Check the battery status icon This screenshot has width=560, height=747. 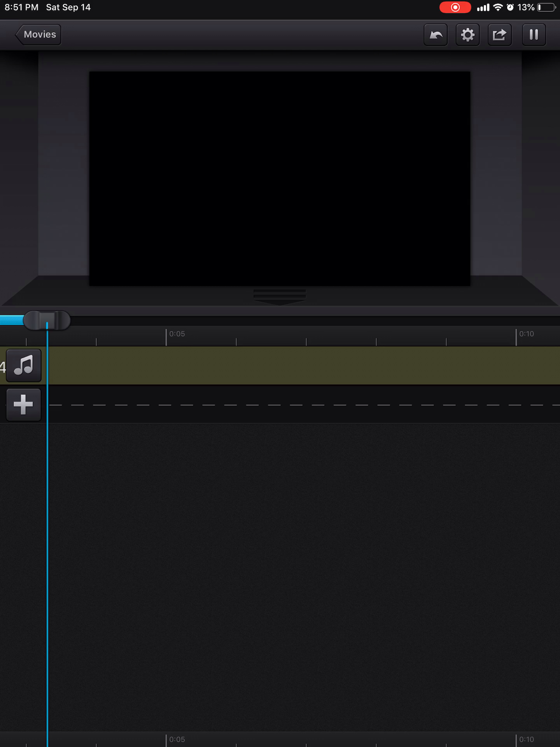pyautogui.click(x=547, y=7)
